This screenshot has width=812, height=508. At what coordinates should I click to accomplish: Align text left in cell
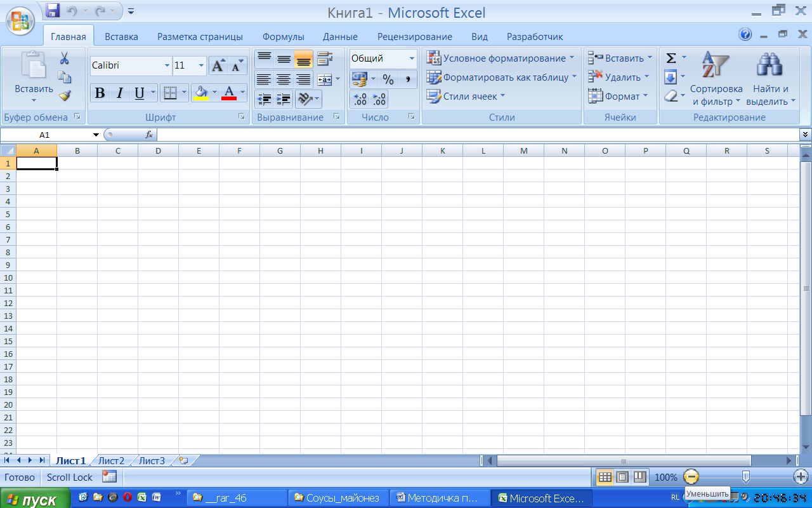click(x=264, y=79)
